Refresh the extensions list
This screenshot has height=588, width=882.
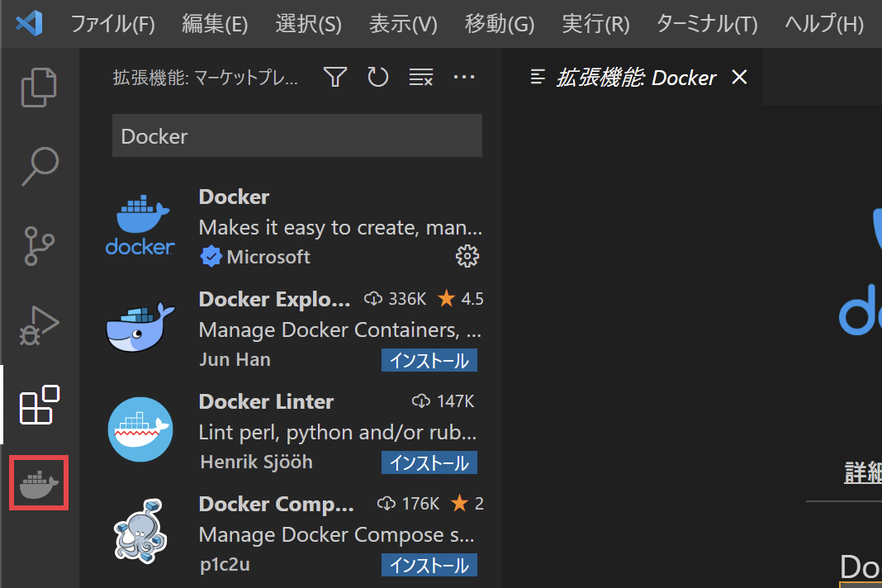[x=377, y=76]
